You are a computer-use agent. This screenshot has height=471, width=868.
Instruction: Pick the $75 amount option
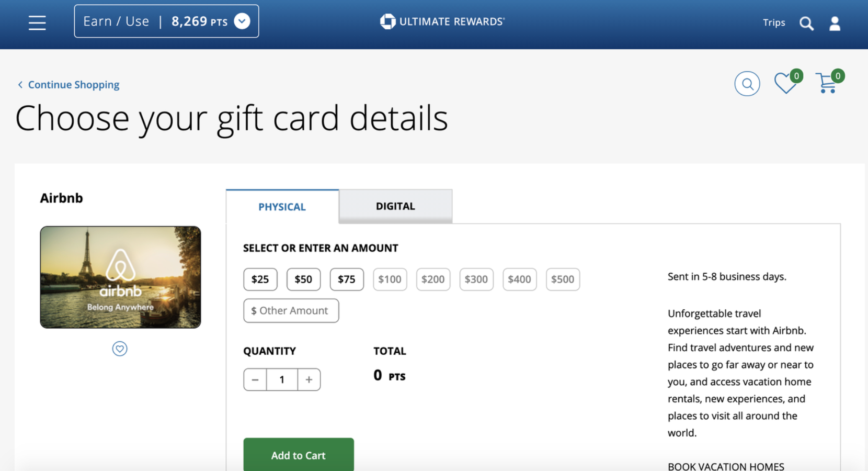point(347,279)
